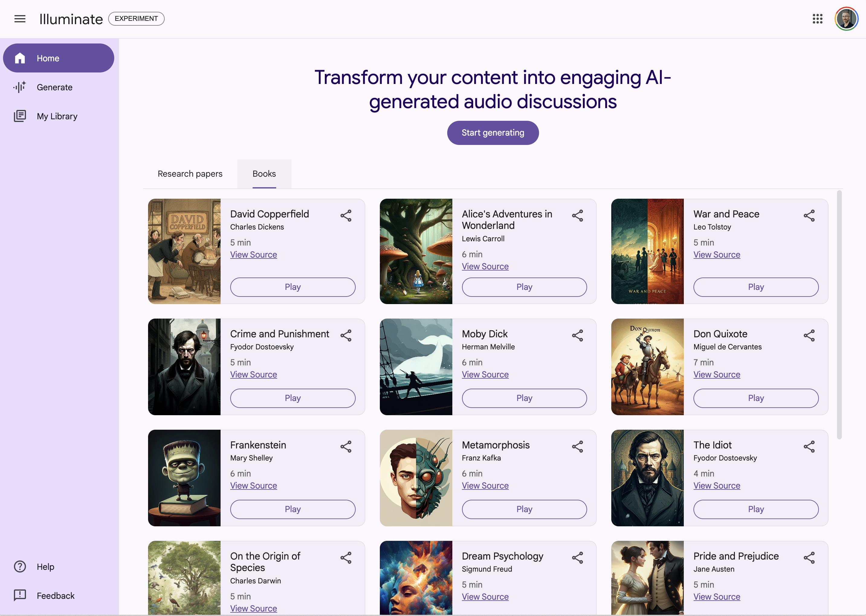
Task: Open the hamburger main menu
Action: coord(20,19)
